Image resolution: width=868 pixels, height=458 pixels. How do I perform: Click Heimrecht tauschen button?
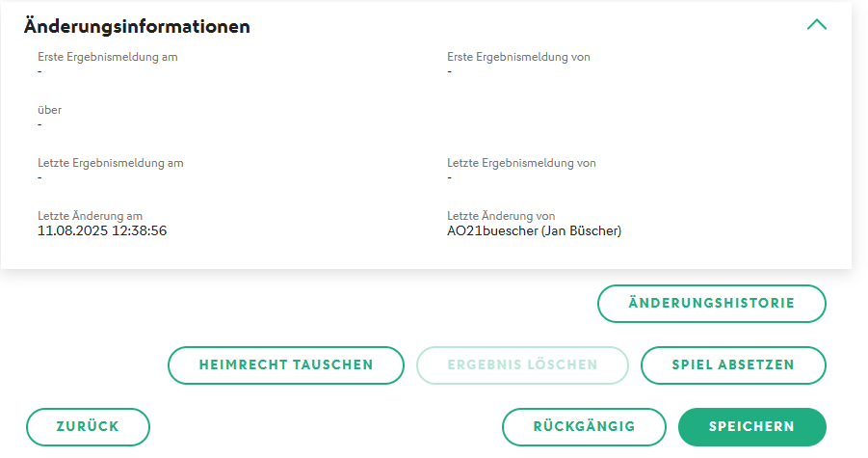click(x=286, y=365)
